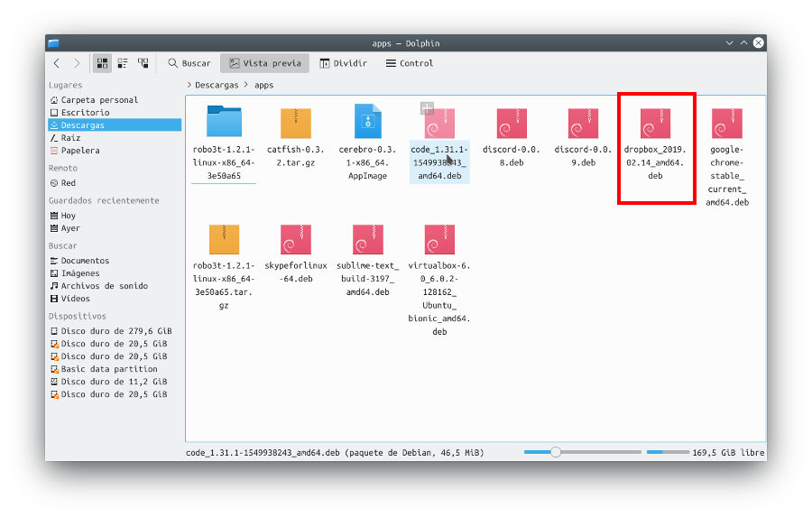
Task: Go forward with the right arrow button
Action: pos(77,63)
